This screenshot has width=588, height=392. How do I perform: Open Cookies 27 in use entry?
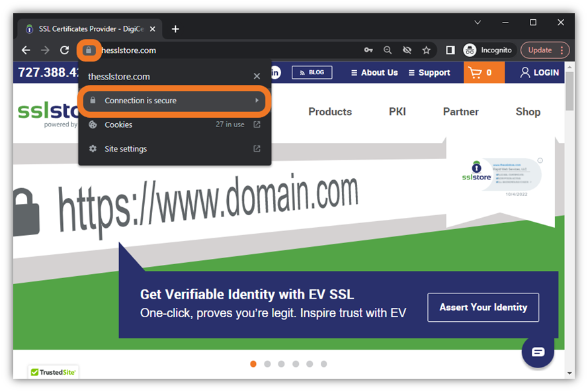tap(175, 124)
